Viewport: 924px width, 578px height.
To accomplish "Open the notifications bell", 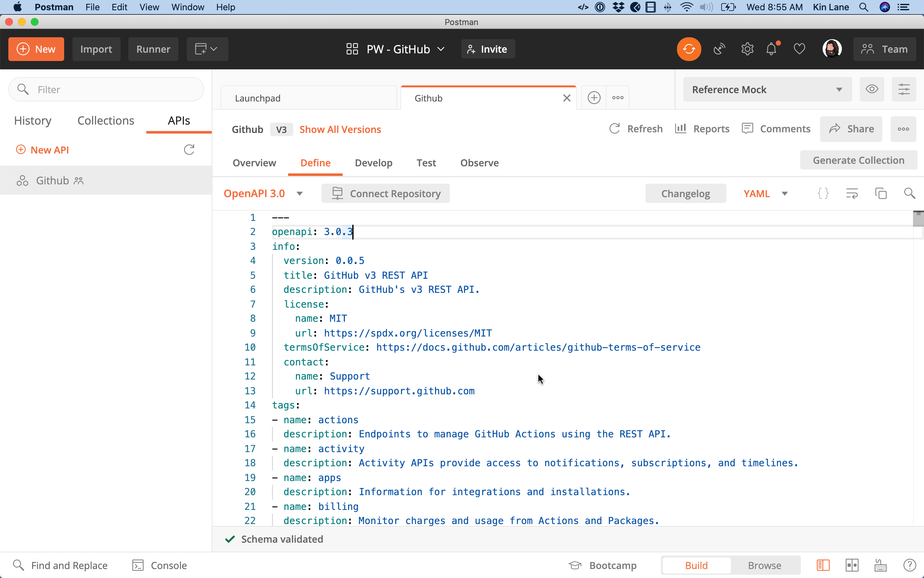I will [772, 49].
